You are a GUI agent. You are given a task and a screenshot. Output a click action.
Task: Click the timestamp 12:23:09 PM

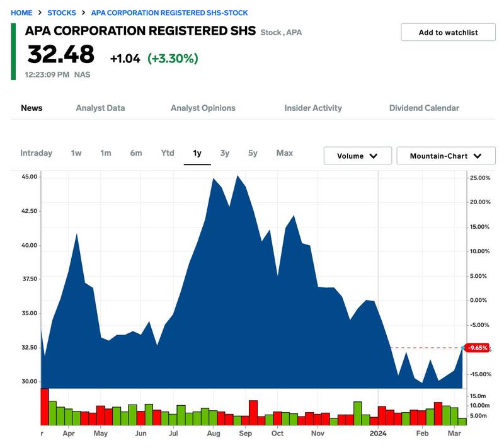click(x=47, y=74)
